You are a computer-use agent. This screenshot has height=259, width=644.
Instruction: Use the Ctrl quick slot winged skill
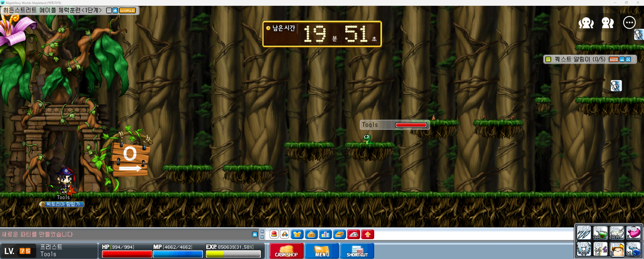[x=584, y=249]
